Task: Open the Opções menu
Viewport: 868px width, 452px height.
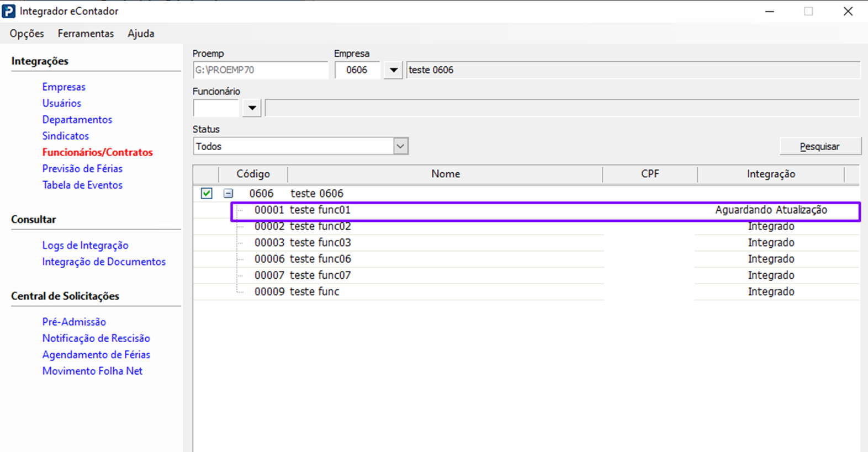Action: (x=27, y=34)
